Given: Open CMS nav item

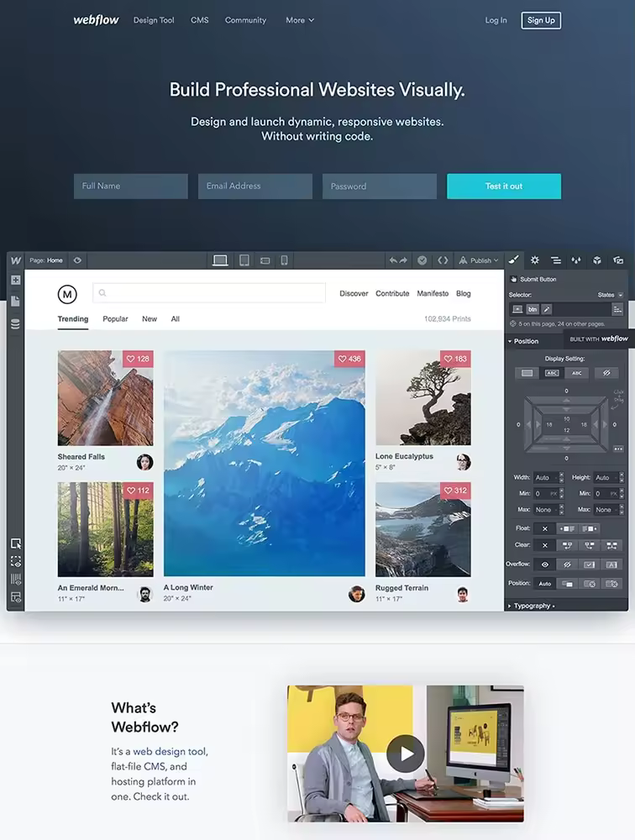Looking at the screenshot, I should pyautogui.click(x=199, y=20).
